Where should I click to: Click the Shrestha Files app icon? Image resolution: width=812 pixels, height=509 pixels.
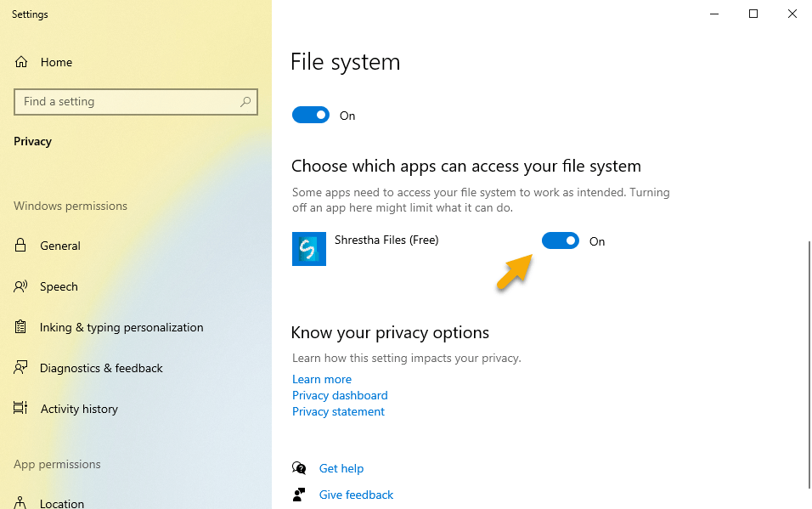click(308, 248)
